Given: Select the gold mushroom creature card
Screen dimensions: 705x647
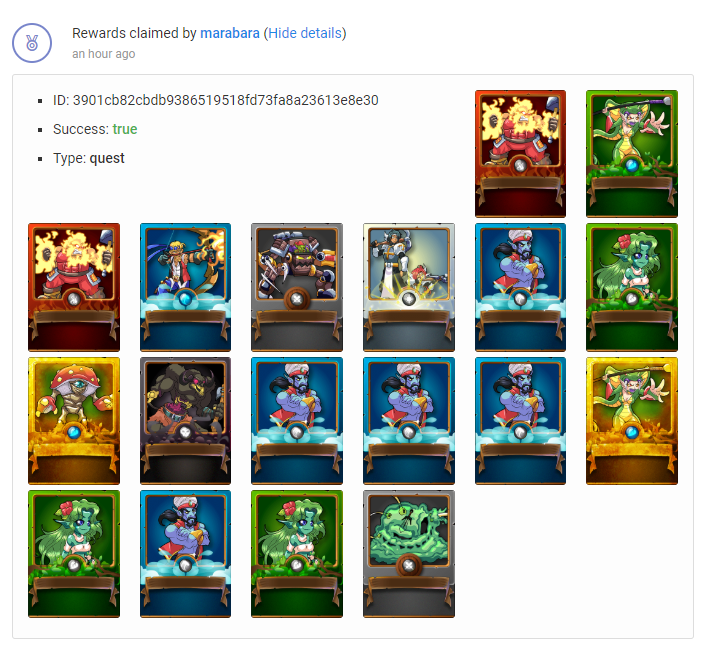Looking at the screenshot, I should coord(74,421).
